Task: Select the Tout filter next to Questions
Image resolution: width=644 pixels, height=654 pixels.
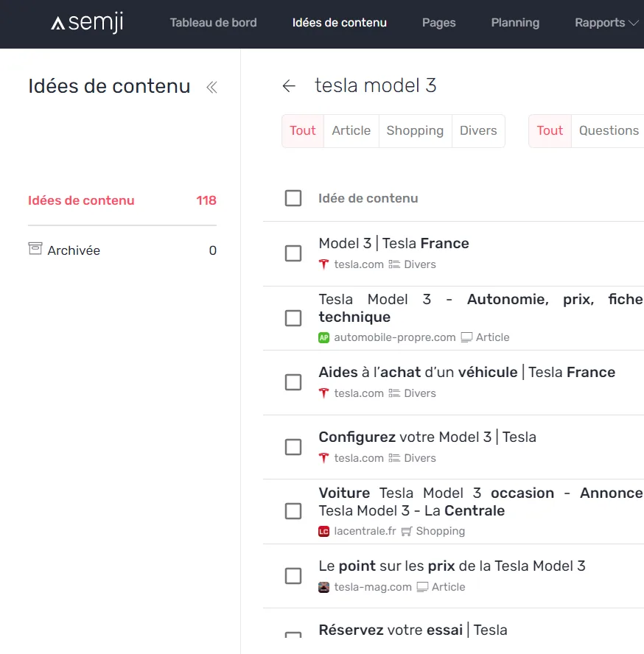Action: tap(550, 130)
